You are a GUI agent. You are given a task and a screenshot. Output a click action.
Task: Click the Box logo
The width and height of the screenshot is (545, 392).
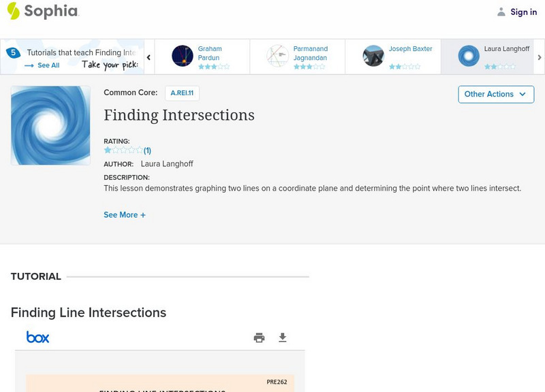(x=37, y=337)
